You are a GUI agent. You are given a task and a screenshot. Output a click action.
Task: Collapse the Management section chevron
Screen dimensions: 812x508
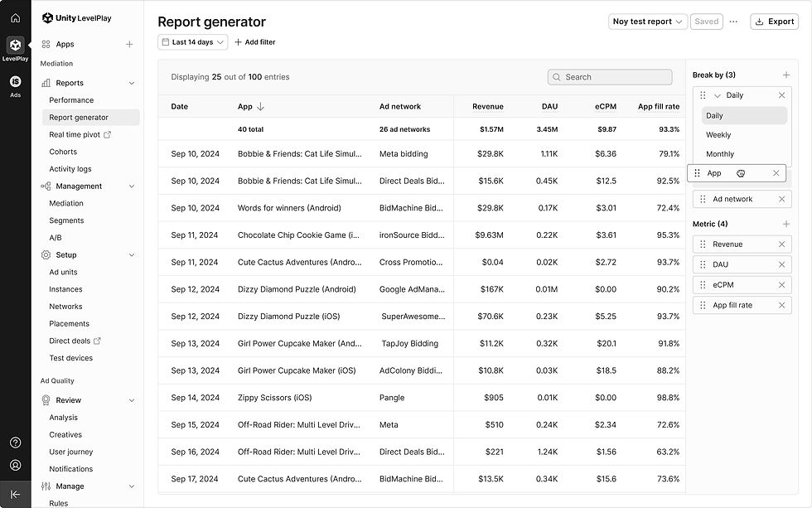132,186
